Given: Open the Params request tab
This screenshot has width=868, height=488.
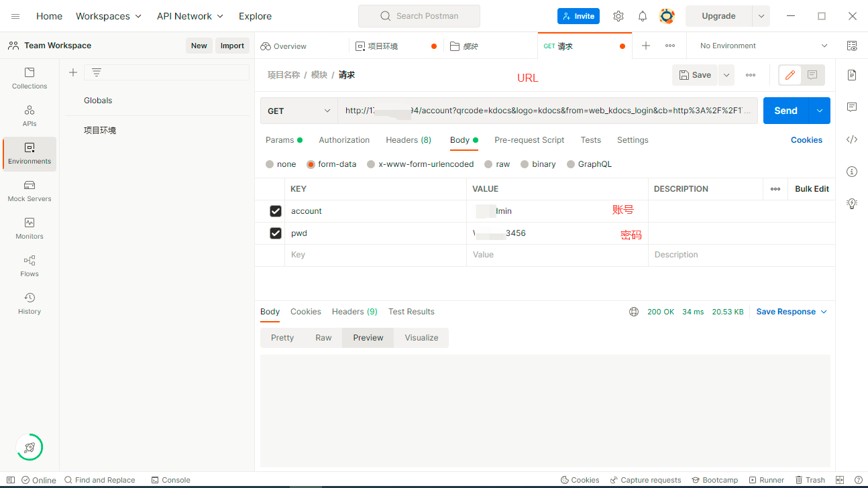Looking at the screenshot, I should point(284,140).
